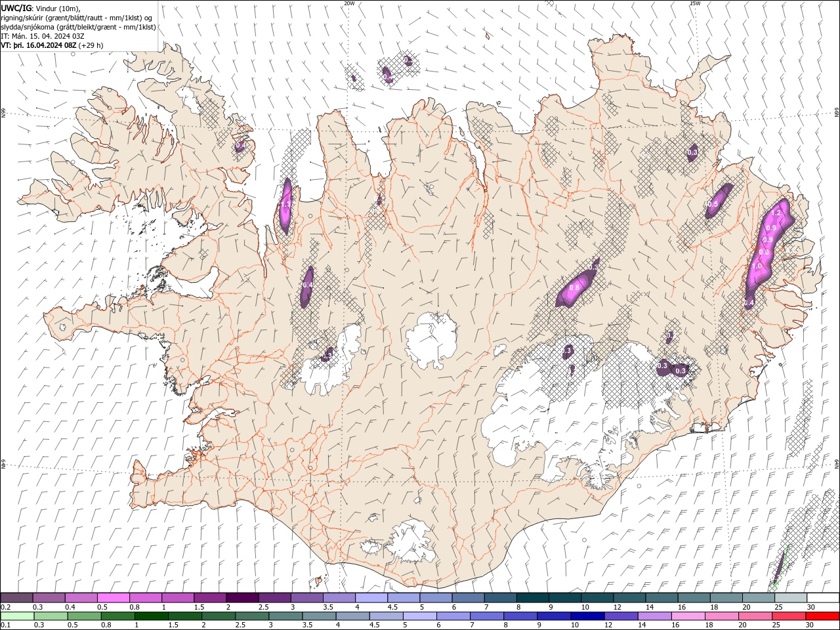Click the '15W' longitude label

(x=695, y=3)
